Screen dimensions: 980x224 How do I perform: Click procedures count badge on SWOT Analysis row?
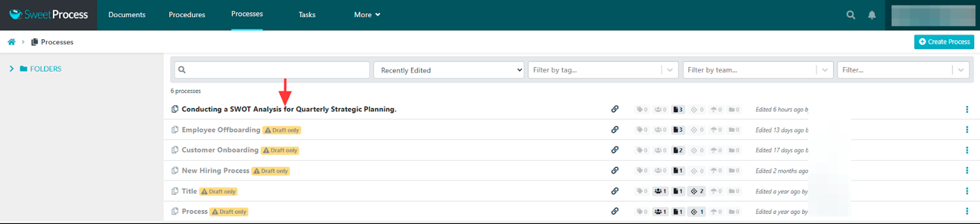[678, 110]
